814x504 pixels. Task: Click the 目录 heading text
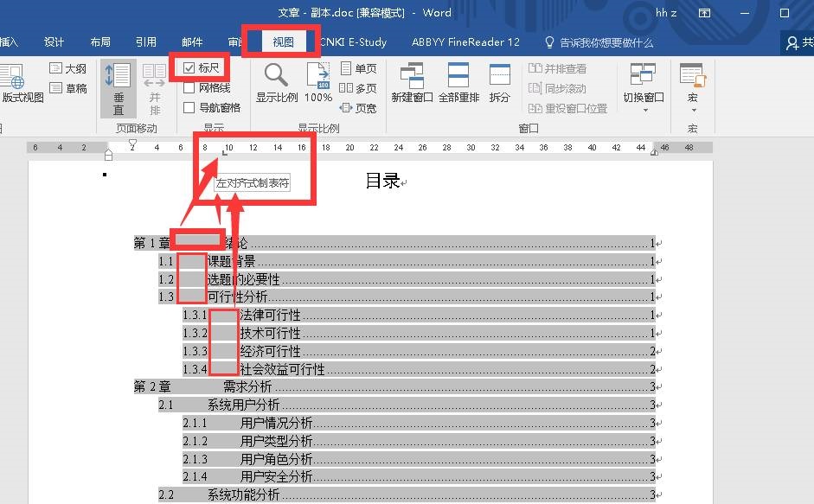[382, 181]
